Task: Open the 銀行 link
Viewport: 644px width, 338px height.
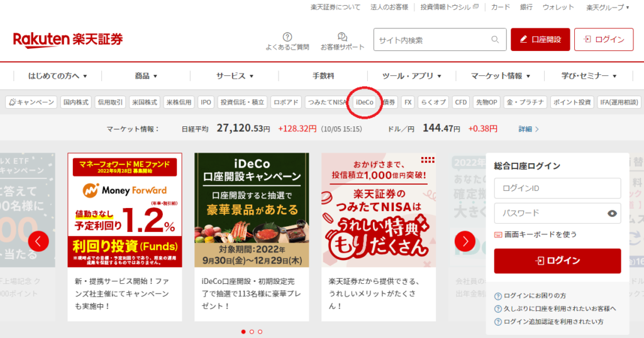Action: (526, 8)
